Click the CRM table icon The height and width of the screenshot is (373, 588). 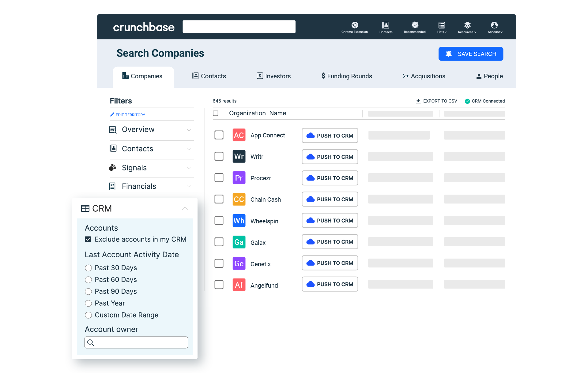[85, 208]
